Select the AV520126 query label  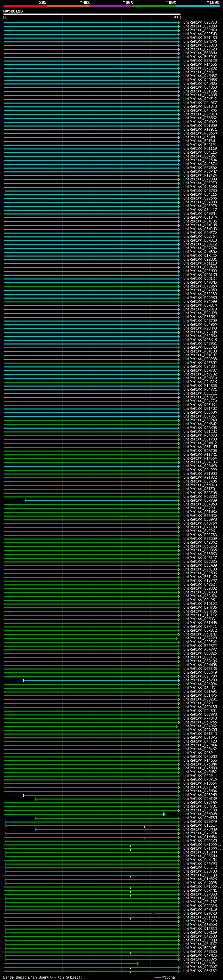click(x=13, y=11)
